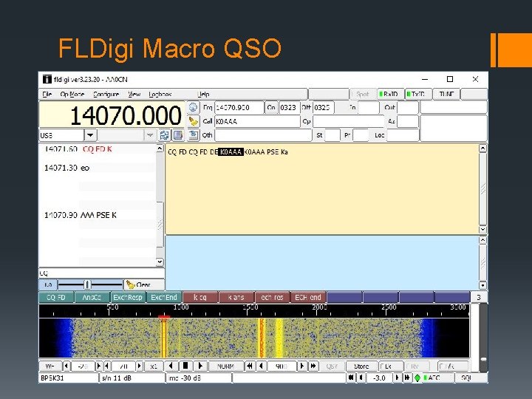Click the red waterfall frequency cursor
The image size is (532, 399).
point(164,317)
